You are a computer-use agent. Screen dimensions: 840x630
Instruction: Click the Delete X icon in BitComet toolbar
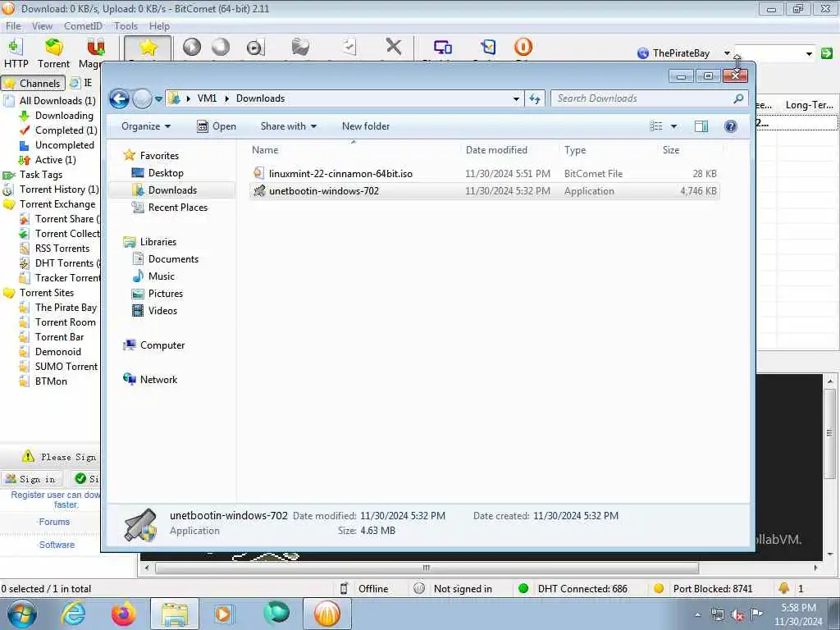(x=394, y=47)
